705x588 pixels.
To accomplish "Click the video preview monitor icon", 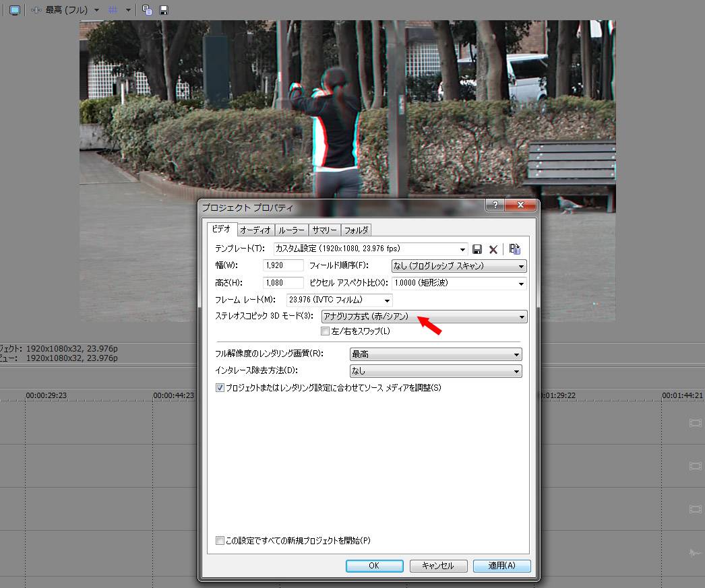I will coord(14,10).
